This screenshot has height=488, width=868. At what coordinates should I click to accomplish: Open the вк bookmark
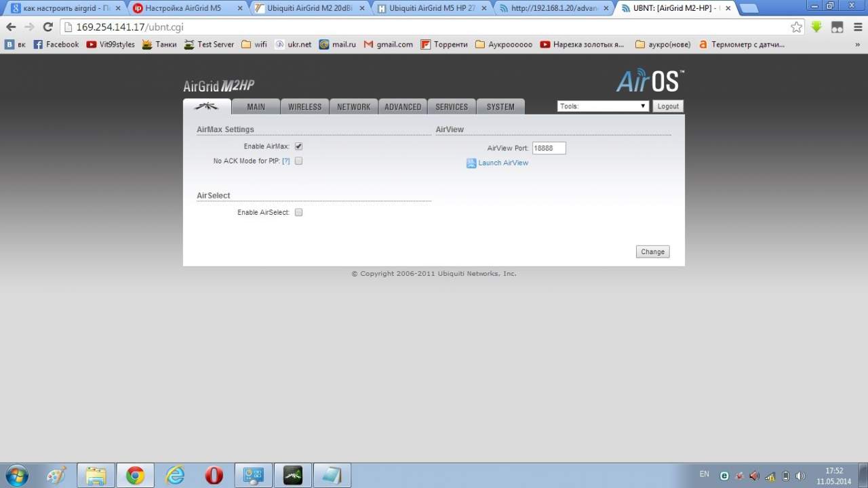[x=16, y=45]
